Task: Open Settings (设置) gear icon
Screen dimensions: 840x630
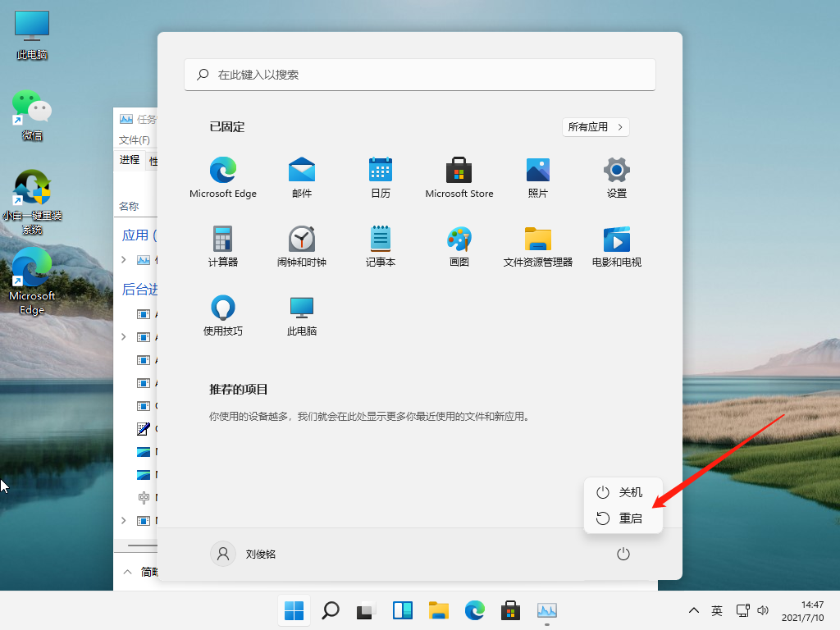Action: click(617, 177)
